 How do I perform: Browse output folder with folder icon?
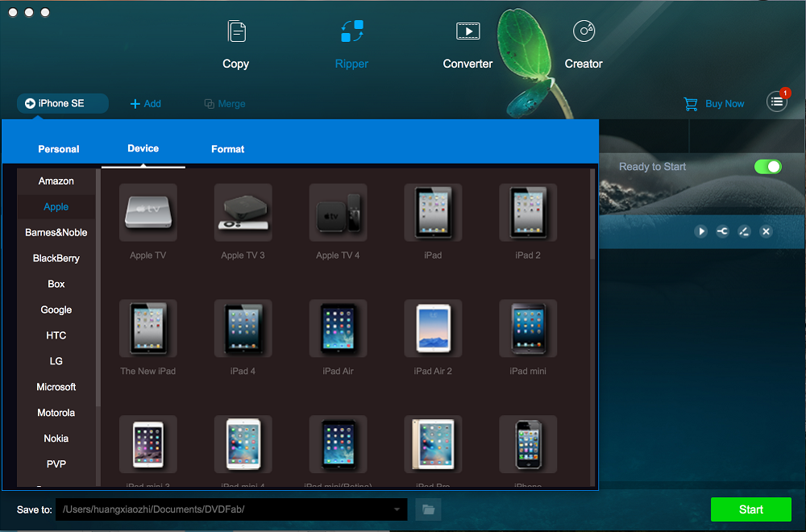428,509
